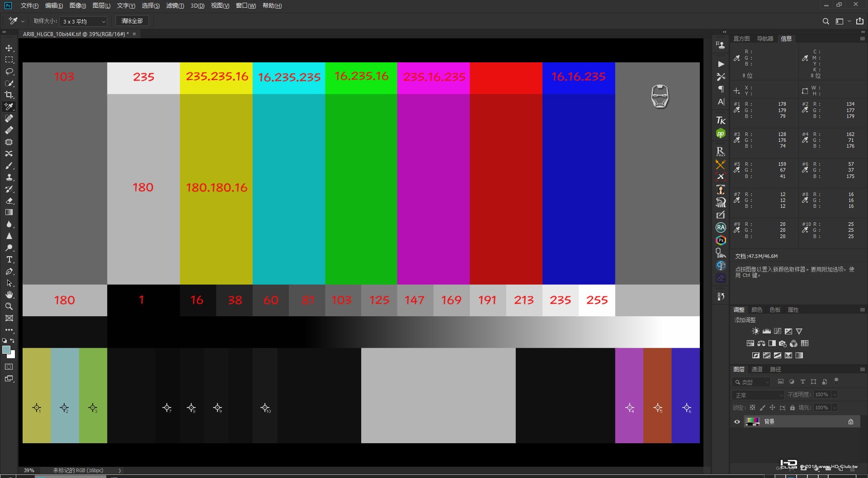Screen dimensions: 868x478
Task: Open the Adjustments panel options menu
Action: [862, 310]
